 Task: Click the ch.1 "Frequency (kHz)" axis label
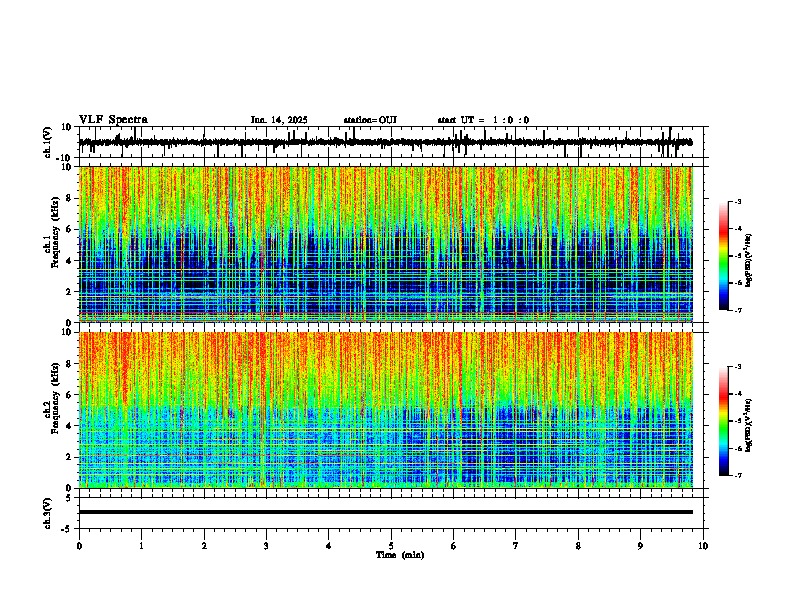tap(55, 232)
